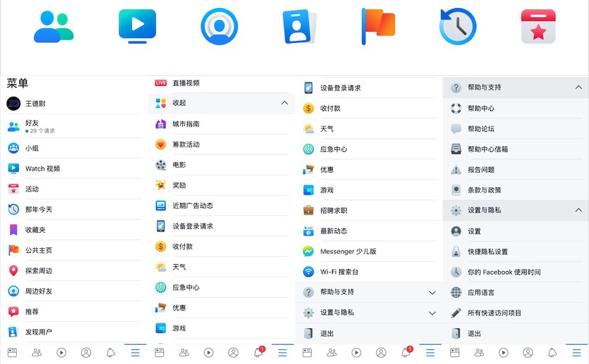Click the large Watch video player icon
The height and width of the screenshot is (364, 589).
click(137, 26)
